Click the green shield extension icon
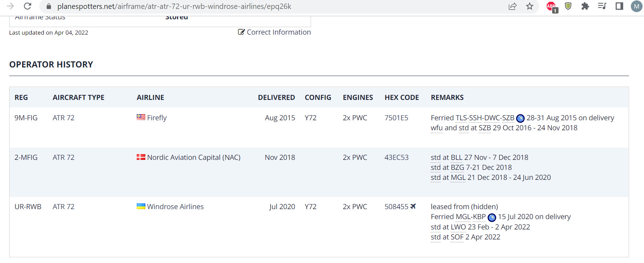 [568, 6]
